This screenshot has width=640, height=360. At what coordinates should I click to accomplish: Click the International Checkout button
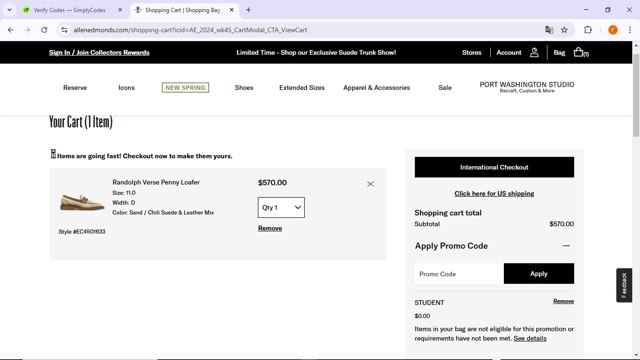pos(494,167)
